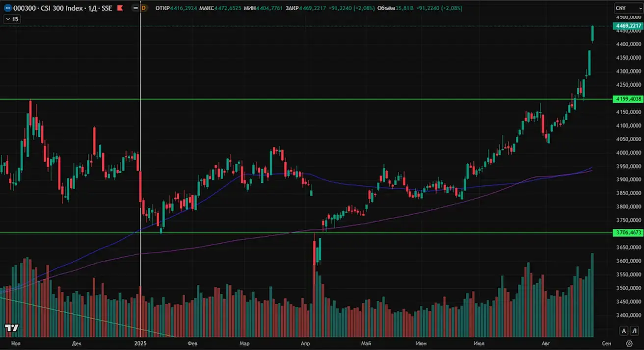Click the Ноя label on the time axis
The height and width of the screenshot is (350, 644).
15,344
